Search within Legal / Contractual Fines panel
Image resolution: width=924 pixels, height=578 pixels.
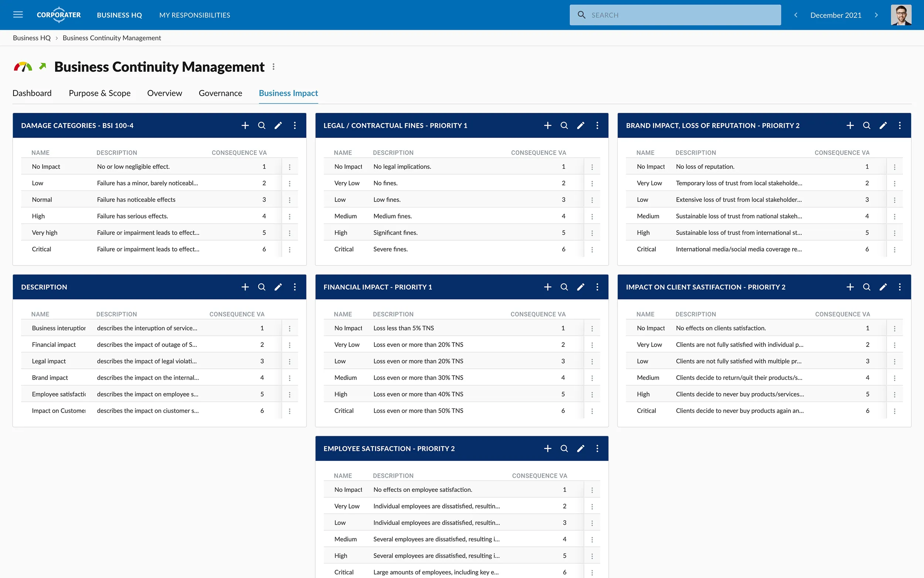(564, 125)
